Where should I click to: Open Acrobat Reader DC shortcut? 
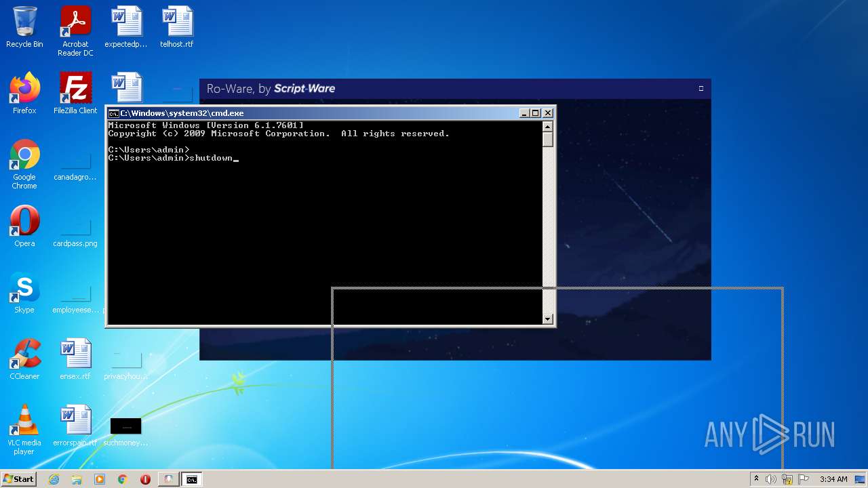(75, 31)
